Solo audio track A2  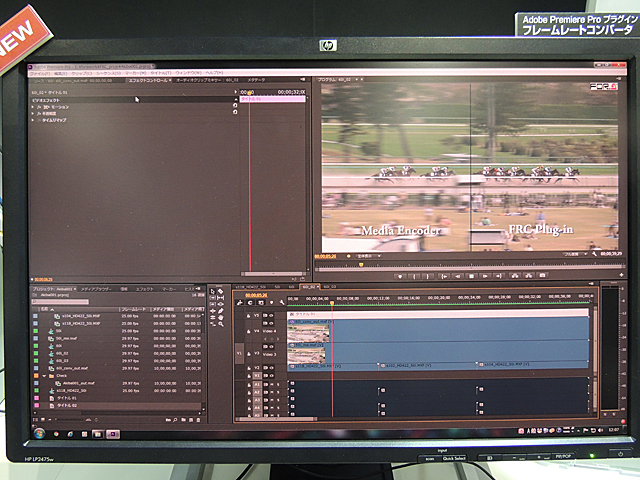click(278, 392)
